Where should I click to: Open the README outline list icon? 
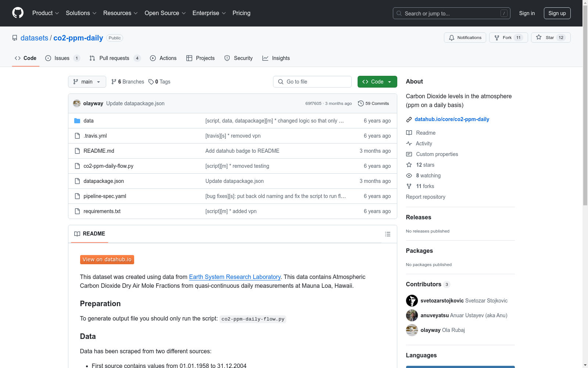pos(387,234)
